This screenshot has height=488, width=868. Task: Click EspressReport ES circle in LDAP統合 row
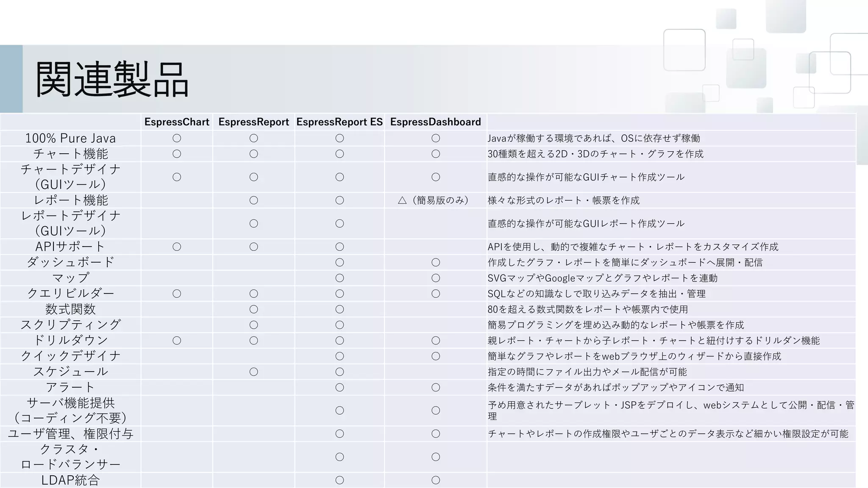coord(339,480)
